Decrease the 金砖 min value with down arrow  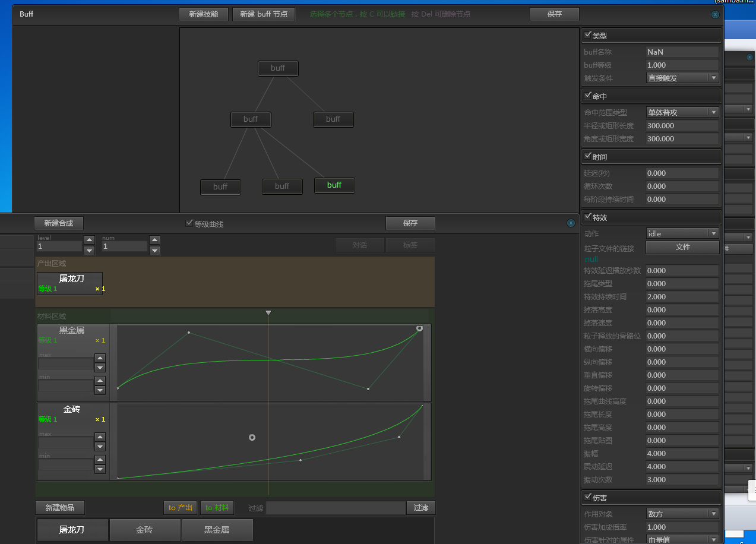(x=100, y=470)
